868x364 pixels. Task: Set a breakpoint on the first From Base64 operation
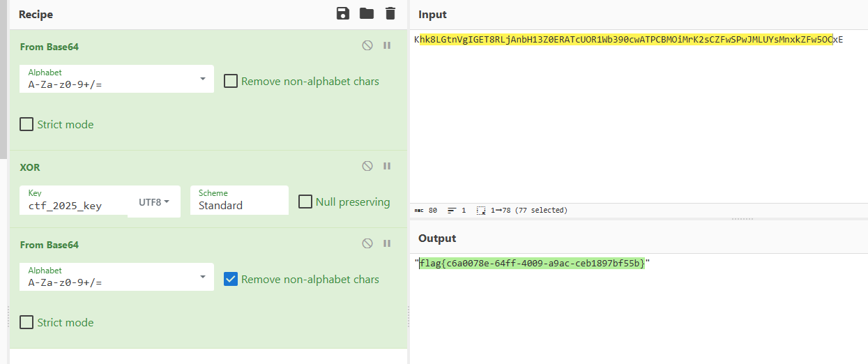(387, 45)
